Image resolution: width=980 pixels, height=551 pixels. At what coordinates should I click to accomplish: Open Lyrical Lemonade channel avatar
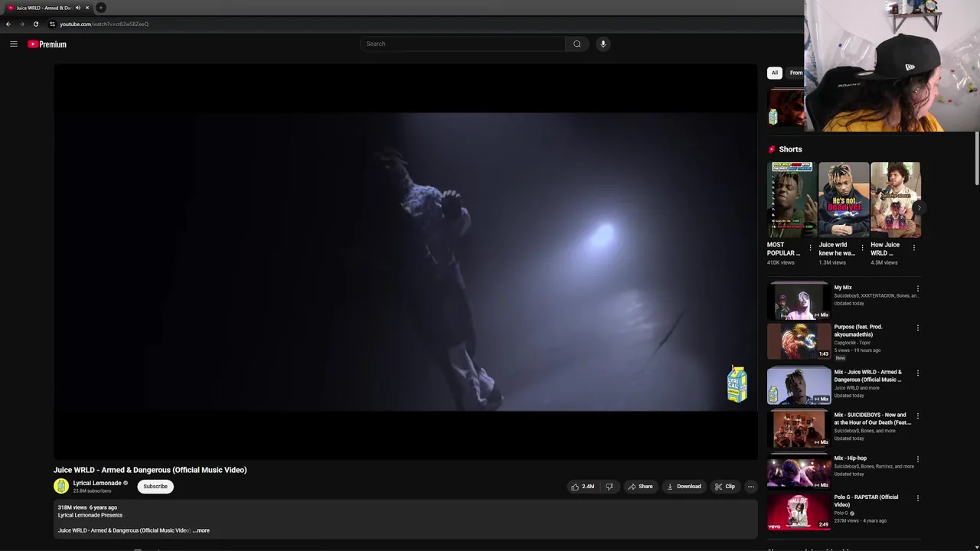(61, 486)
